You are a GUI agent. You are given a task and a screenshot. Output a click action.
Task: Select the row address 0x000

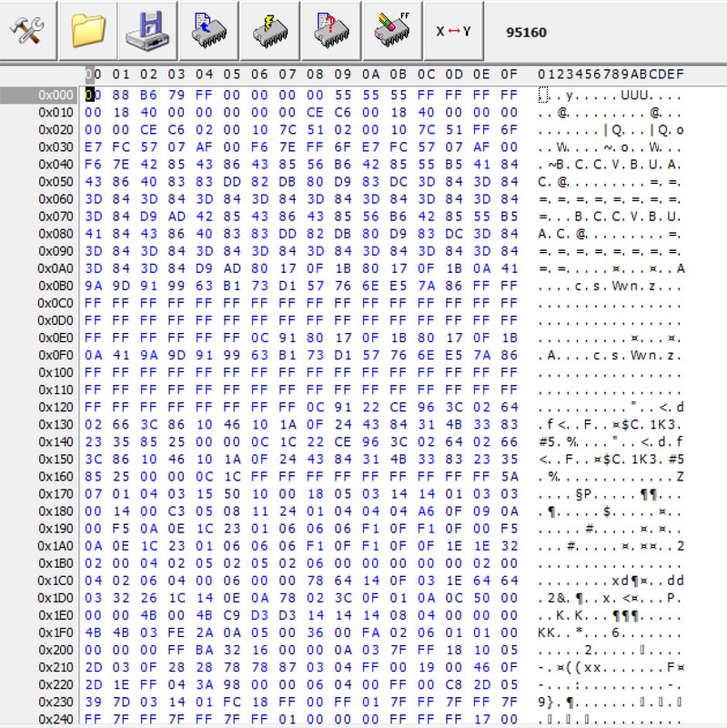[56, 96]
